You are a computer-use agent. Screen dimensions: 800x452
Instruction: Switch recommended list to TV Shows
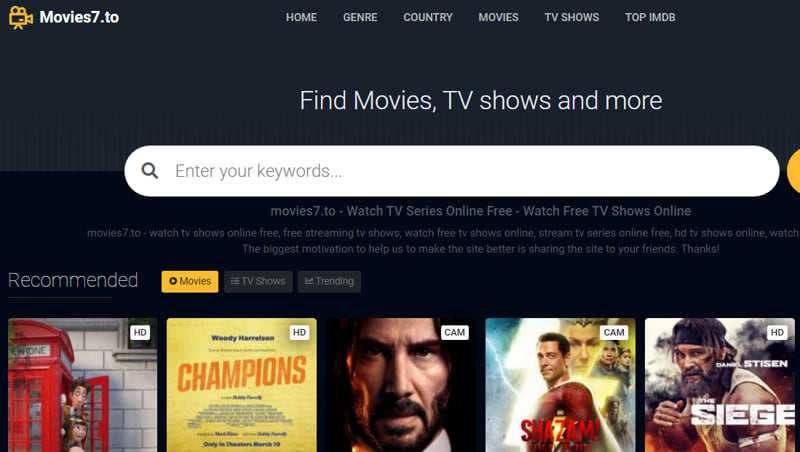pyautogui.click(x=258, y=282)
